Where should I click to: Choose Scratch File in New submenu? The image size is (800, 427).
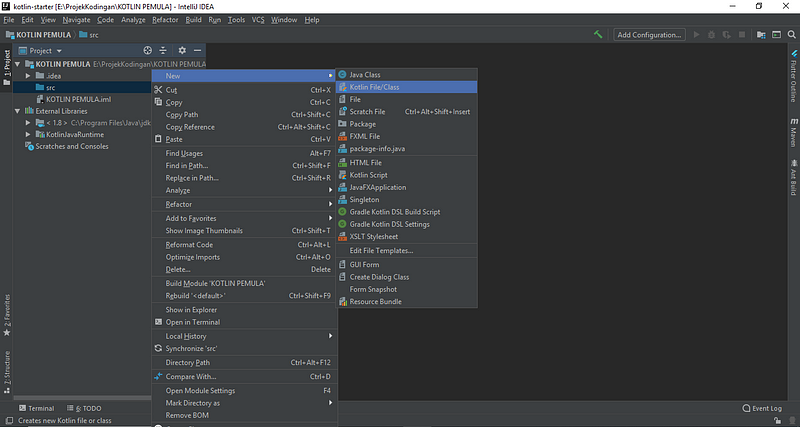(x=407, y=112)
